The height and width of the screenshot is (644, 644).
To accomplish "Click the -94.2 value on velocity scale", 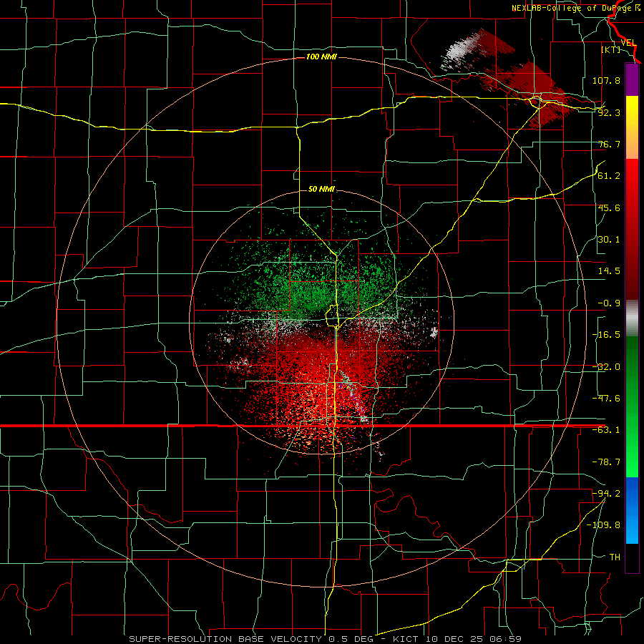I will [x=606, y=494].
